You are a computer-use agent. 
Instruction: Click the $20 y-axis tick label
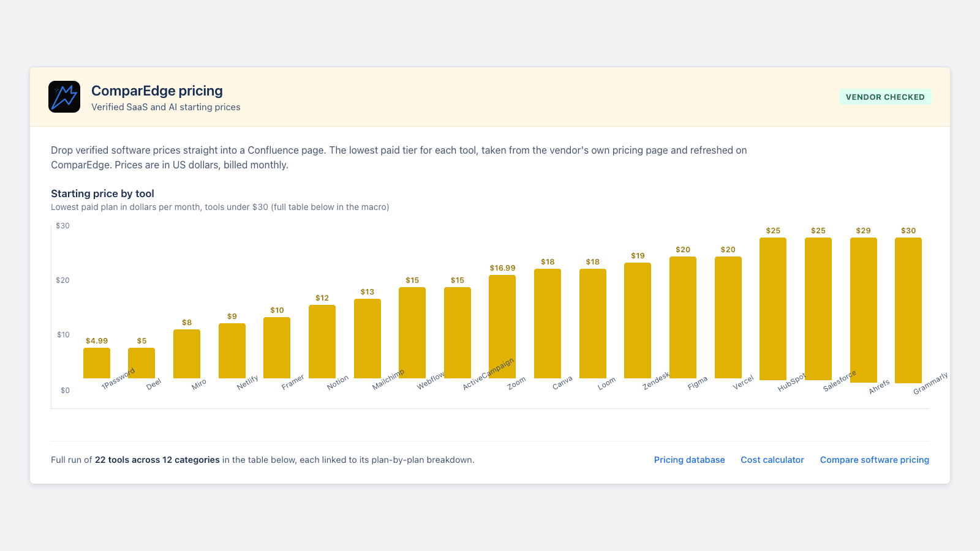tap(62, 280)
